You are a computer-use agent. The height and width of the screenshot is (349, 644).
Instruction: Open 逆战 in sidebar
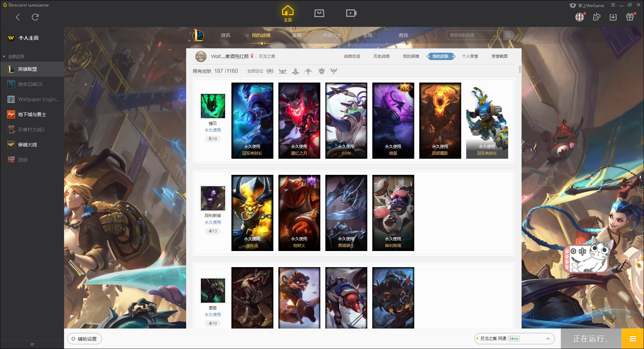32,160
